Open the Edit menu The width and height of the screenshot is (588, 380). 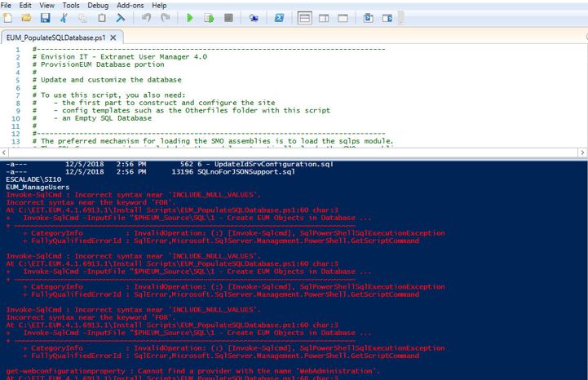(x=25, y=5)
